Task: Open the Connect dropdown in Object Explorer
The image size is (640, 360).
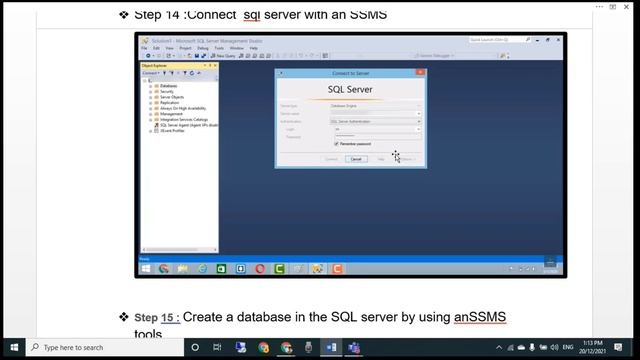Action: click(151, 73)
